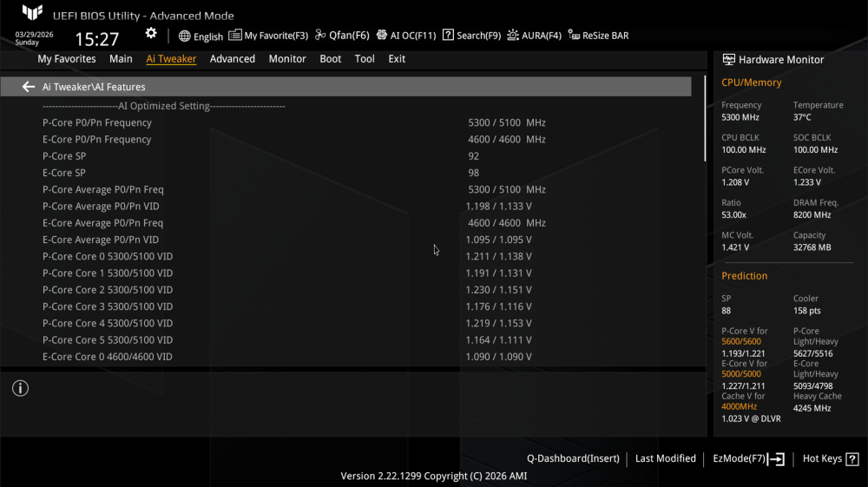Select the Ai Tweaker tab
The image size is (868, 487).
171,59
